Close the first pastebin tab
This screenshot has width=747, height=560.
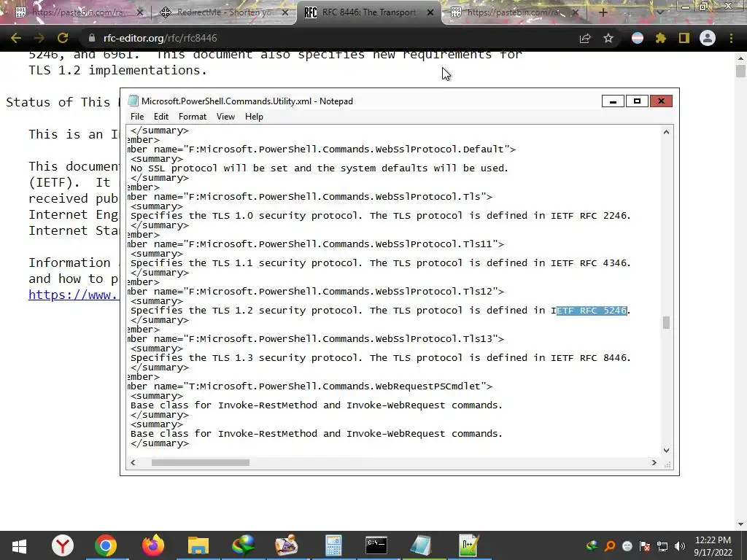click(x=139, y=12)
